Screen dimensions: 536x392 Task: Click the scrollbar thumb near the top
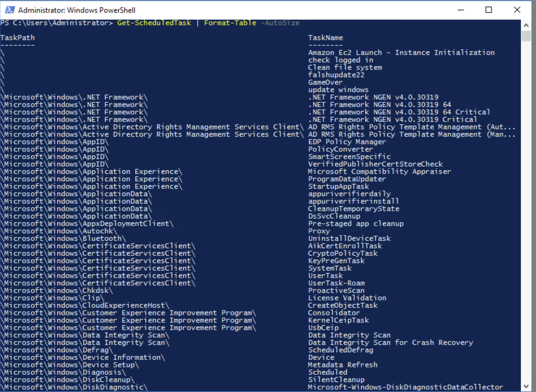tap(527, 36)
